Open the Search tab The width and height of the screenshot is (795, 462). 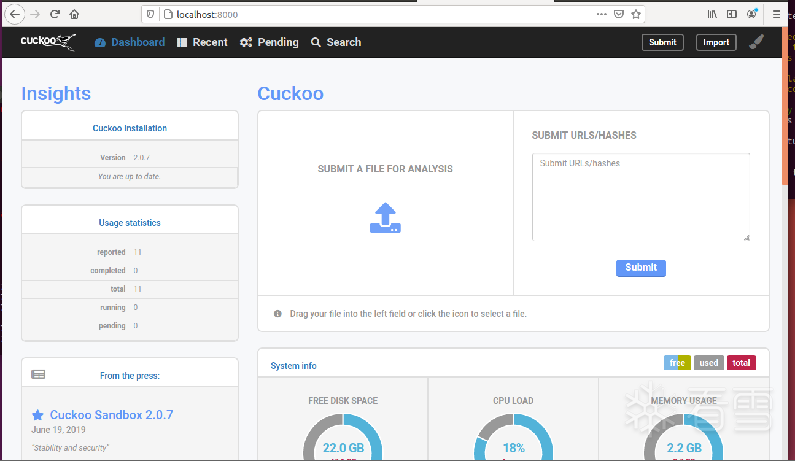(336, 42)
